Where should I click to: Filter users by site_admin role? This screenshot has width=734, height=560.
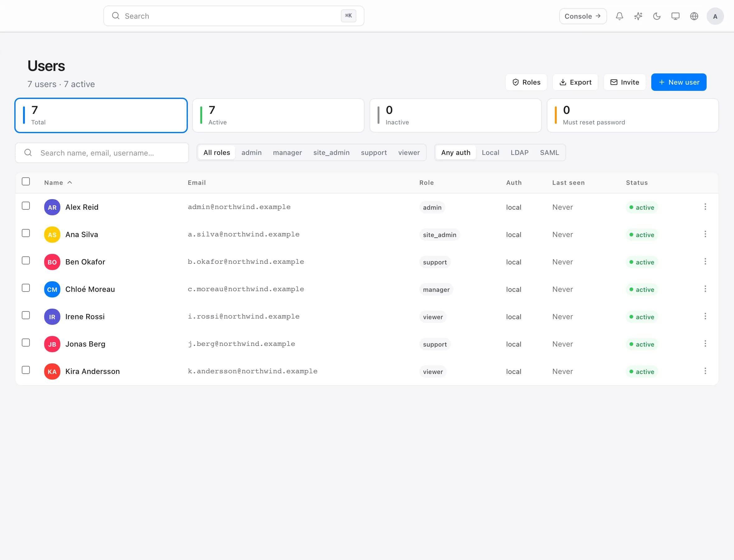point(331,152)
